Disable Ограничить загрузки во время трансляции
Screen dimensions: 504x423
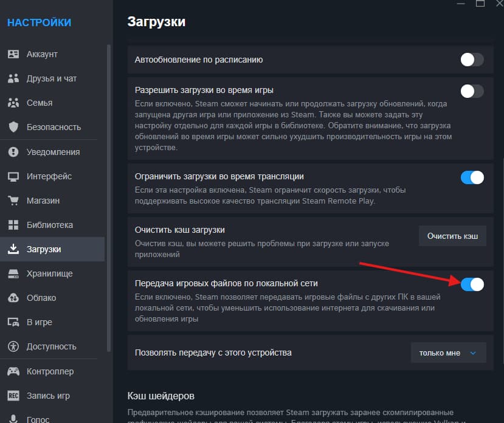472,177
